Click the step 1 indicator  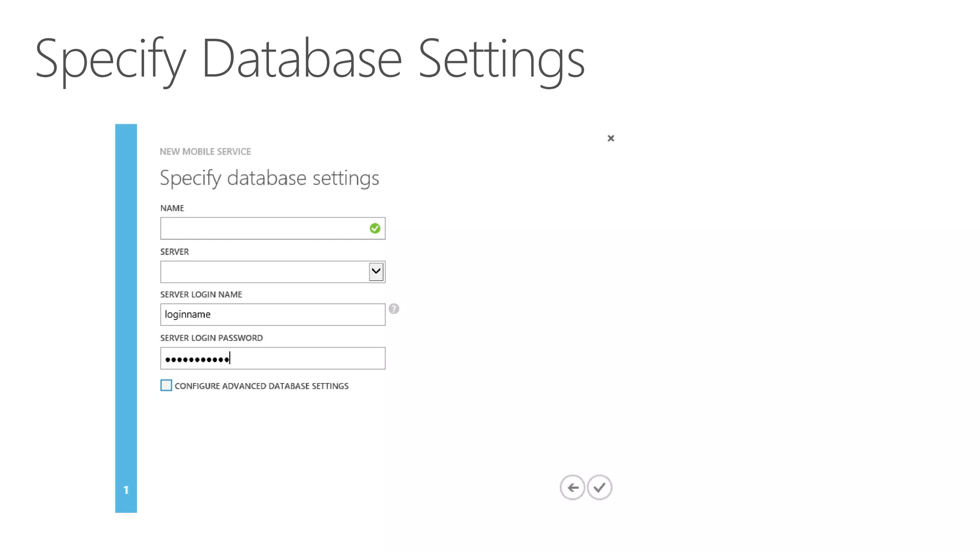126,490
